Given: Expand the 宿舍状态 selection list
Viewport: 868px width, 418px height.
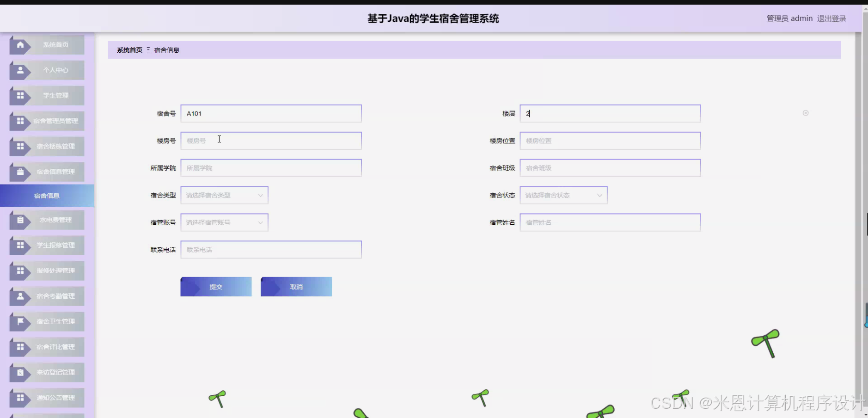Looking at the screenshot, I should coord(563,195).
